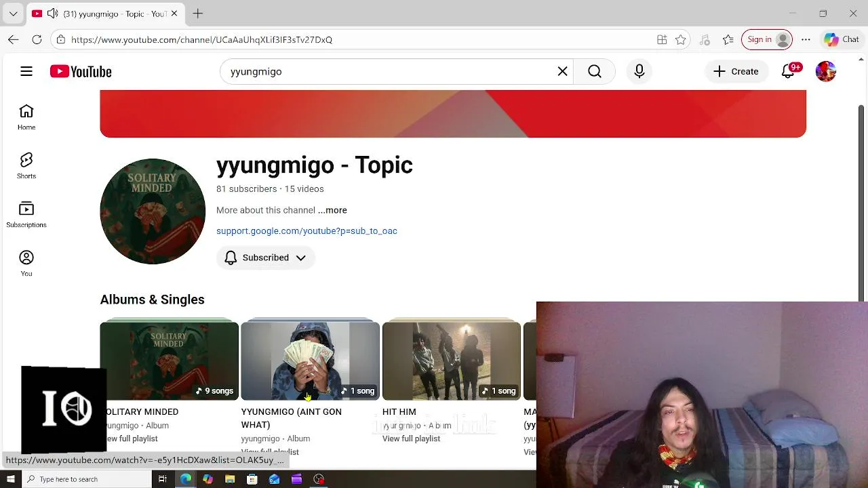Clear the search box with X
868x488 pixels.
click(562, 71)
